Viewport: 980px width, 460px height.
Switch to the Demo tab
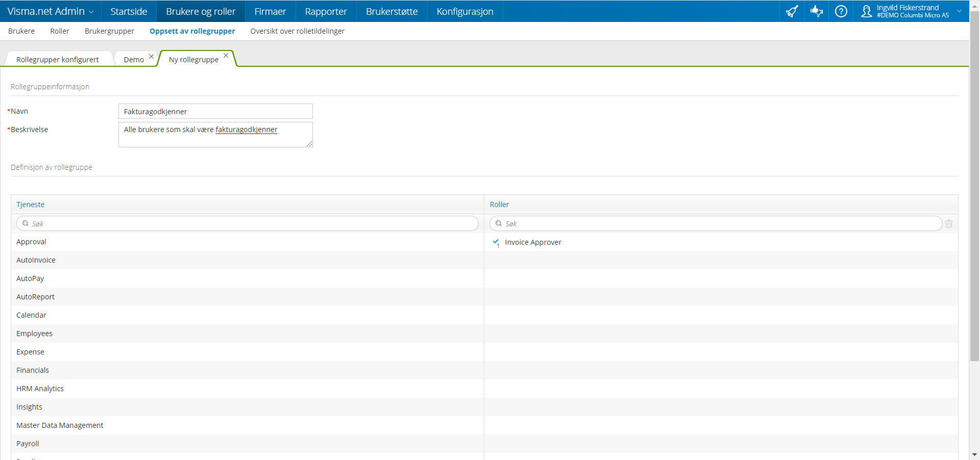[x=134, y=59]
